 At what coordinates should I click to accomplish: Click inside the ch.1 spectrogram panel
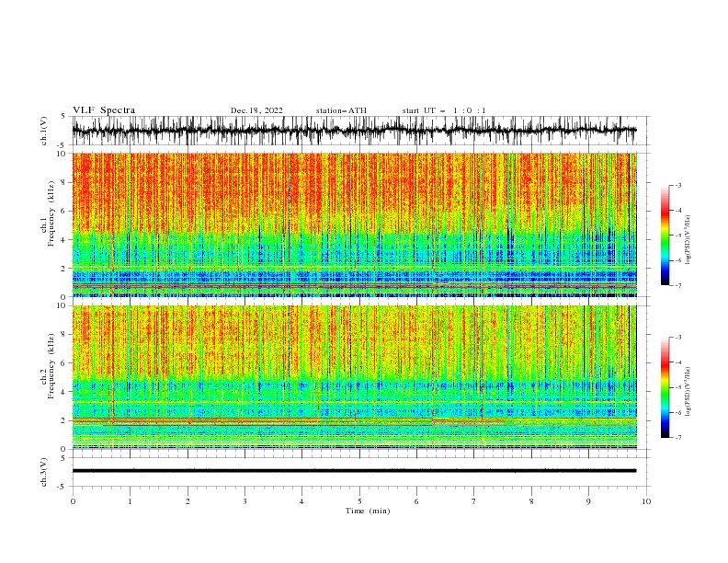355,224
